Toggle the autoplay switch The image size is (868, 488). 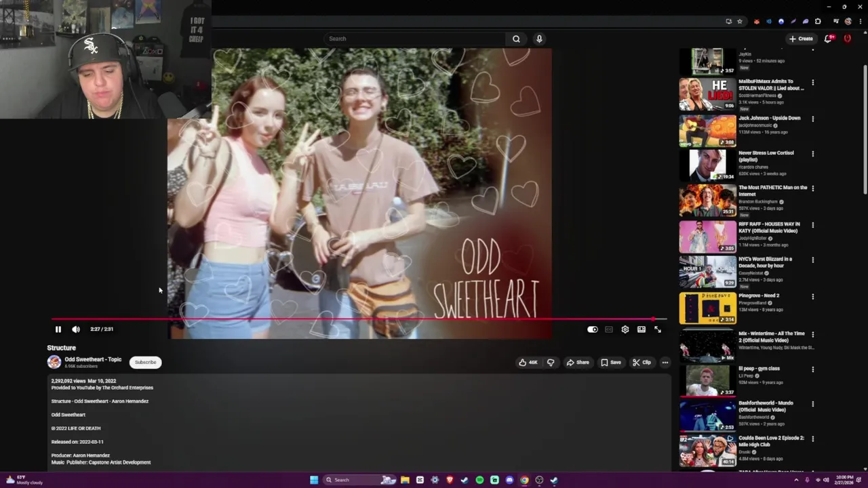click(593, 329)
